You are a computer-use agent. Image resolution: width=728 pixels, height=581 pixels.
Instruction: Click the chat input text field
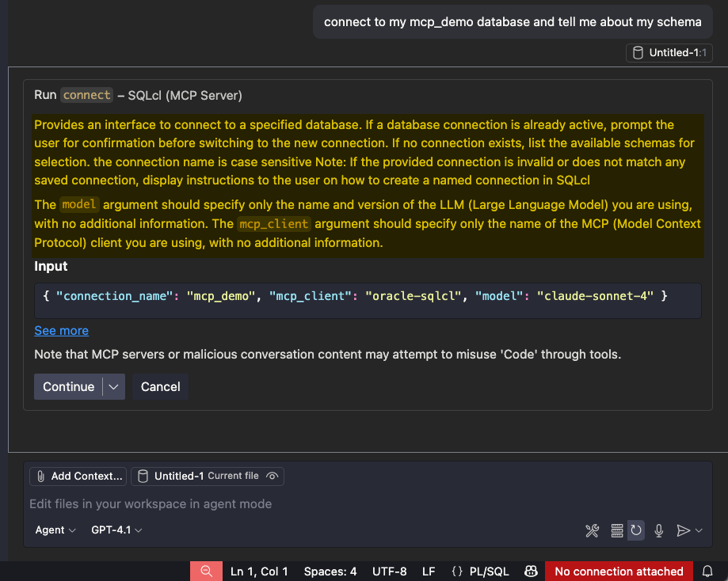pyautogui.click(x=367, y=504)
